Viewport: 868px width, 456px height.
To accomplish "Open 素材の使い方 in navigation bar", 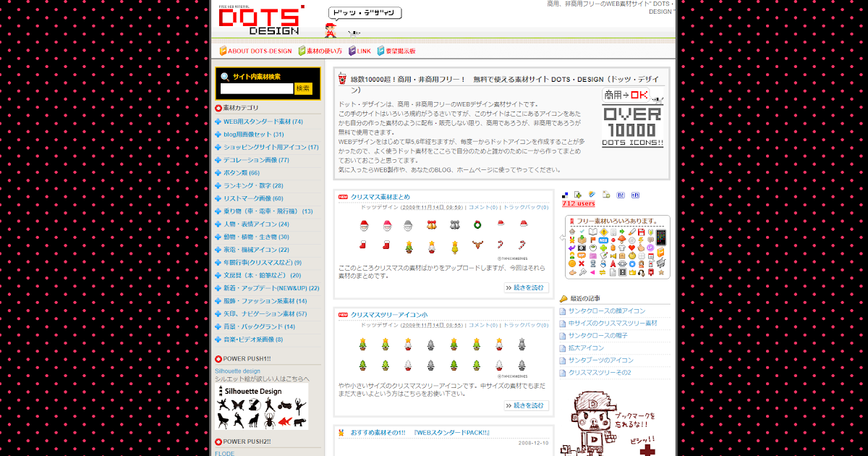I will coord(320,51).
